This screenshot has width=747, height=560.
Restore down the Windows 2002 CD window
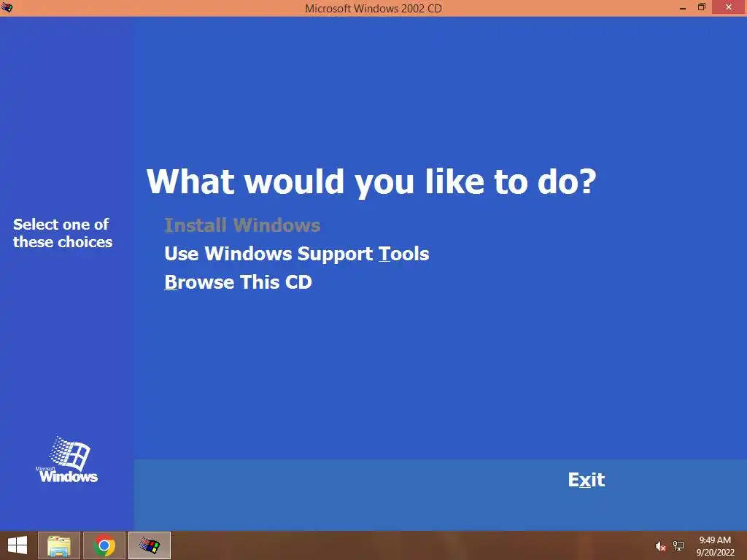tap(701, 7)
